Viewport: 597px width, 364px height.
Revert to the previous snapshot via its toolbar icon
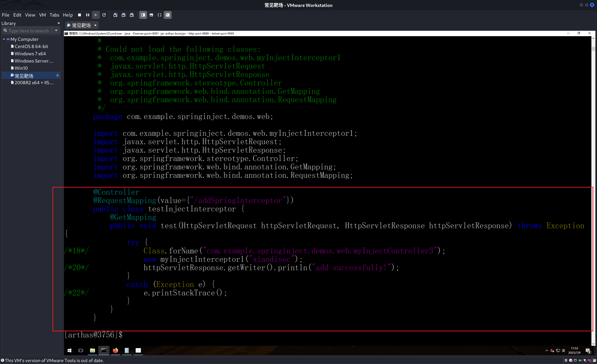click(124, 15)
